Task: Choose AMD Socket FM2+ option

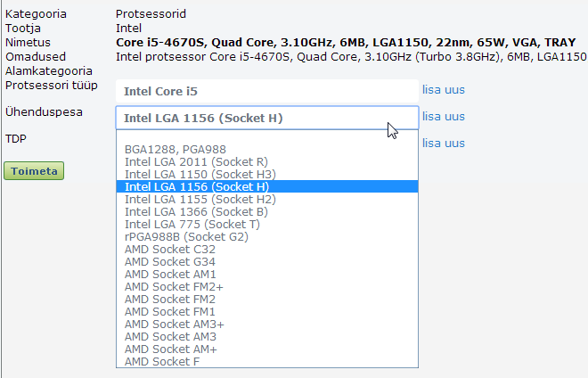Action: pos(267,286)
